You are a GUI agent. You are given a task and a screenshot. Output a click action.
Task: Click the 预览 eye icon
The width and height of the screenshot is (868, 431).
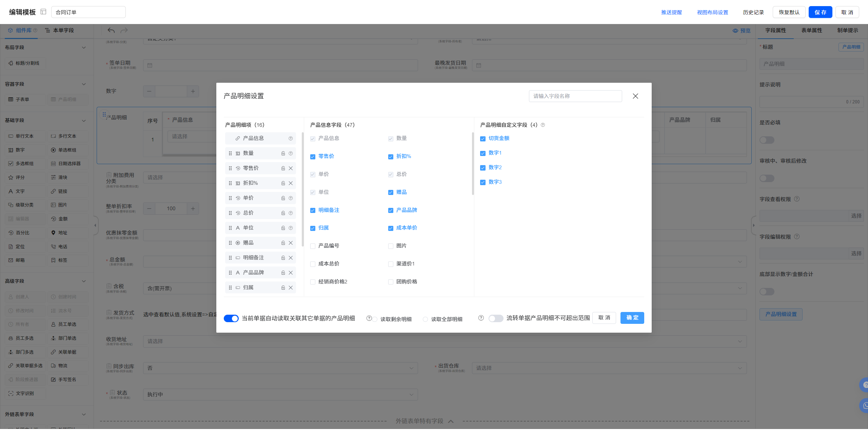click(735, 31)
